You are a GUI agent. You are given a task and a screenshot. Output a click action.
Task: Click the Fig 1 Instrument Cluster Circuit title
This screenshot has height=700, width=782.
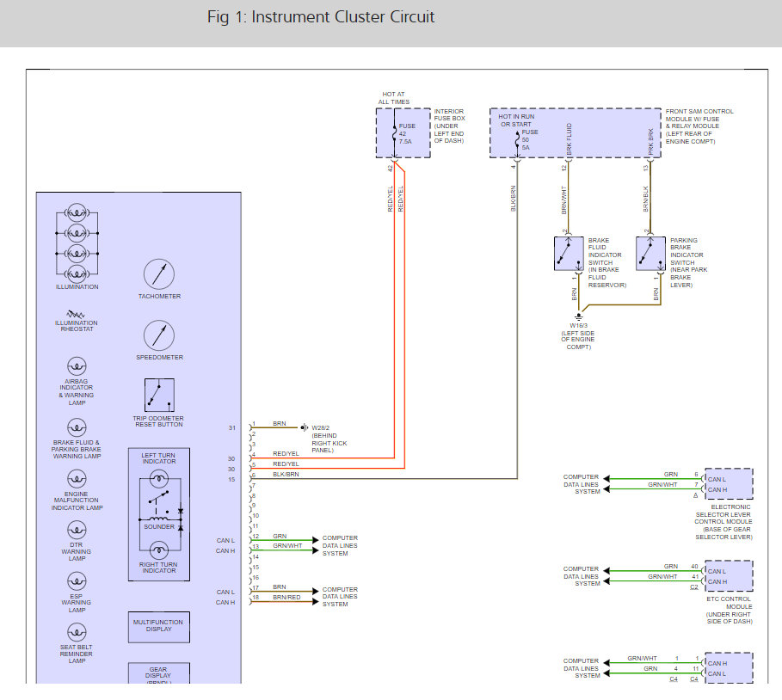tap(321, 17)
